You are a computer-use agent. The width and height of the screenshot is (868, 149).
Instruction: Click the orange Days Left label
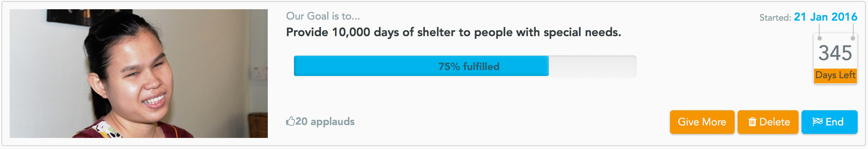click(x=835, y=75)
